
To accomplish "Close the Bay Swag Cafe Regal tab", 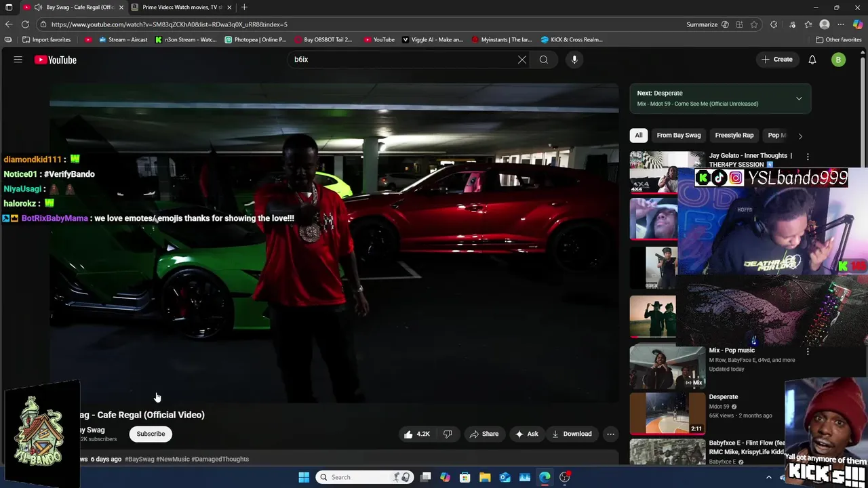I will pyautogui.click(x=121, y=7).
